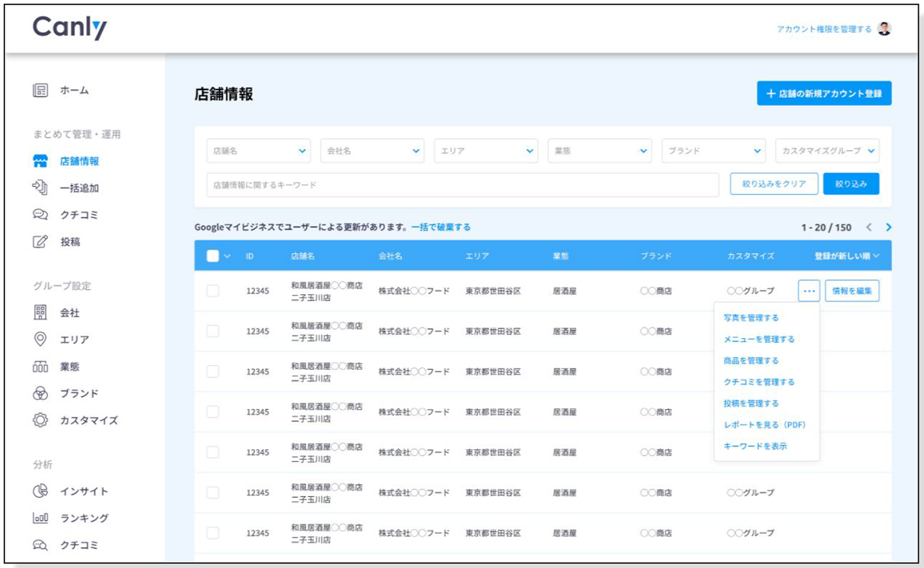Viewport: 924px width, 568px height.
Task: Open the row actions ellipsis menu
Action: (x=808, y=291)
